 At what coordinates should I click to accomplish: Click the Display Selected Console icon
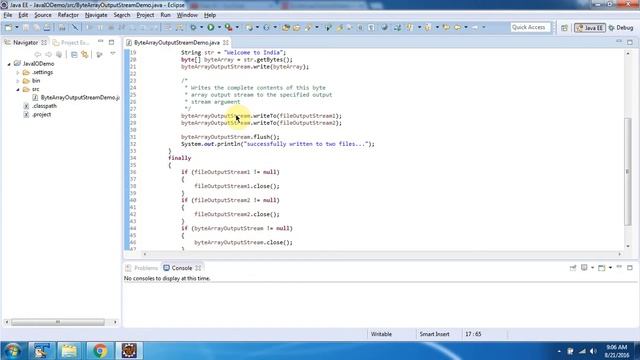584,268
